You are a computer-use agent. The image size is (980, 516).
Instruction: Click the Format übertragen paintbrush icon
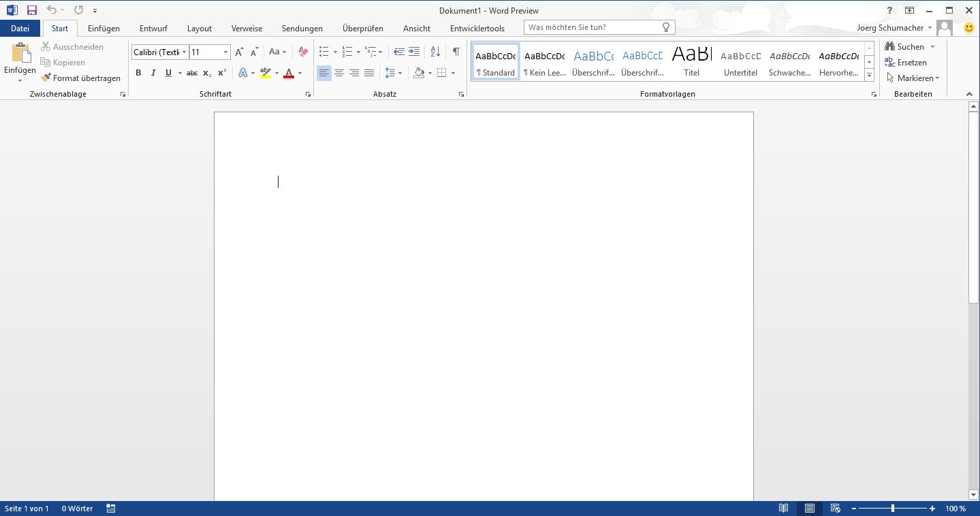[x=46, y=78]
